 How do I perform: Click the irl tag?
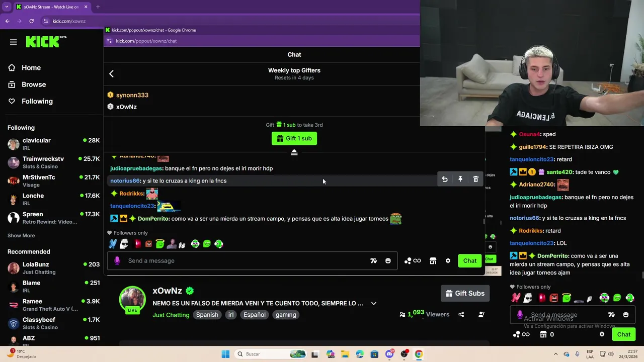231,315
